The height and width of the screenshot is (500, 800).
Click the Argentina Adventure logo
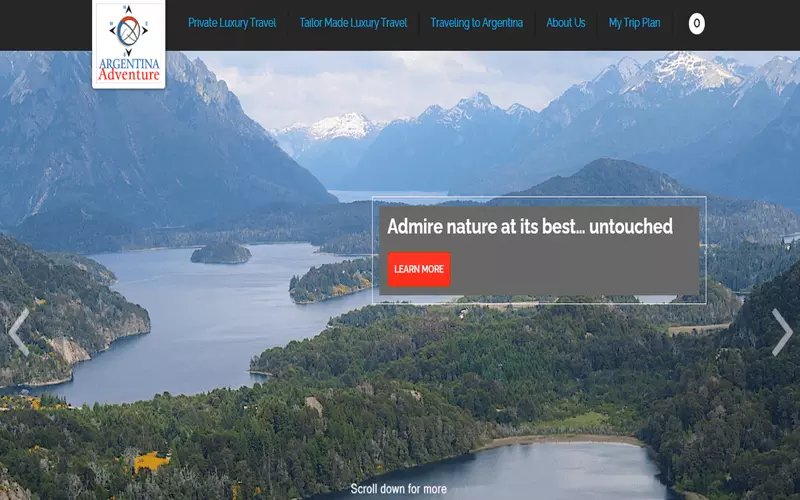click(x=129, y=44)
